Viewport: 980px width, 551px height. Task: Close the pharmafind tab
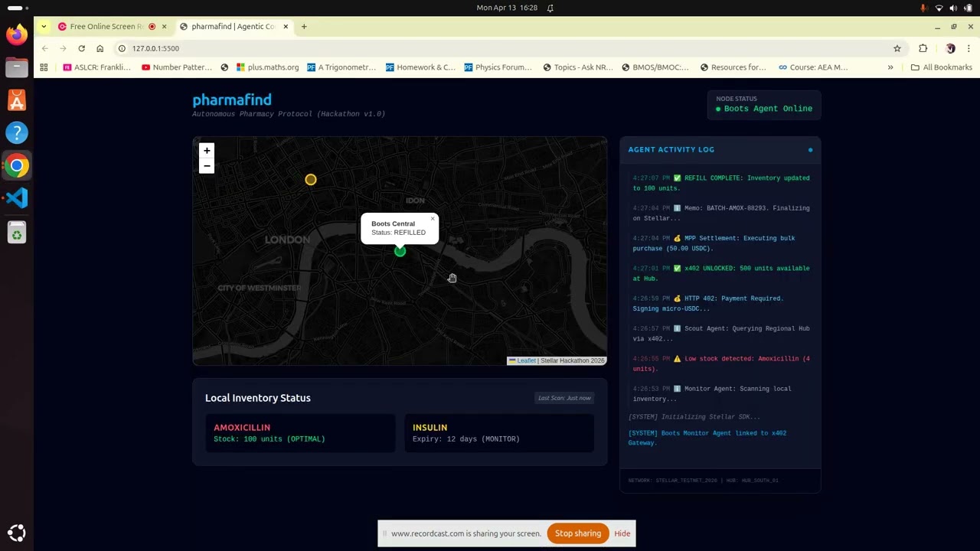(x=286, y=27)
